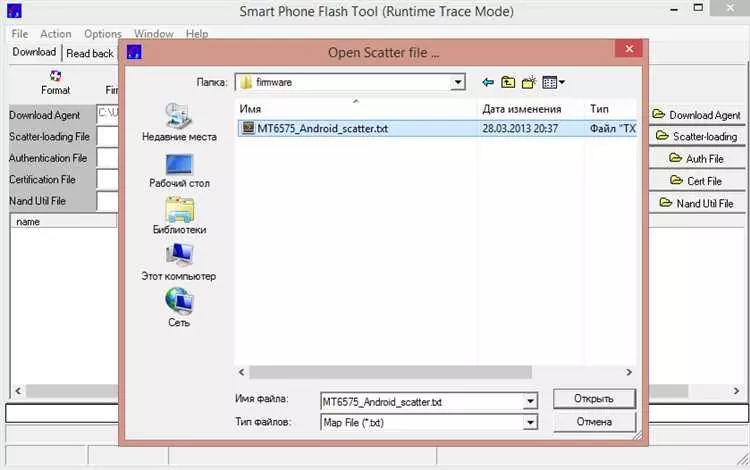
Task: Click the file list scroll right arrow
Action: coord(629,372)
